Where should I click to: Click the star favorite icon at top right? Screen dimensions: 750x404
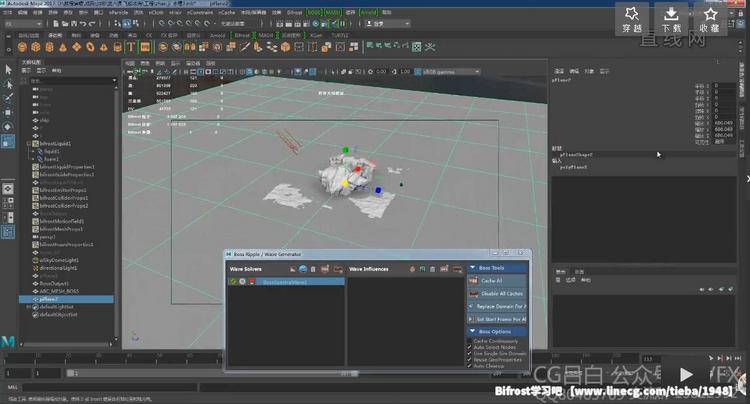[x=710, y=19]
